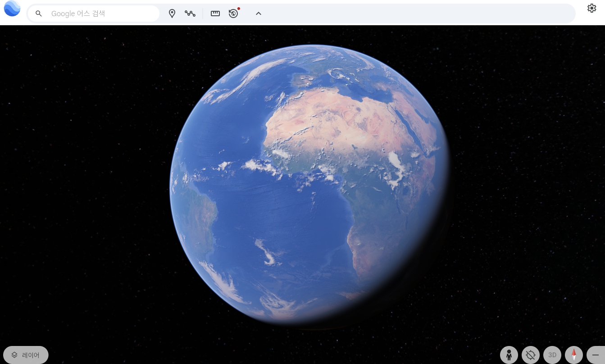Collapse toolbar with the up chevron
This screenshot has height=364, width=605.
[x=259, y=14]
